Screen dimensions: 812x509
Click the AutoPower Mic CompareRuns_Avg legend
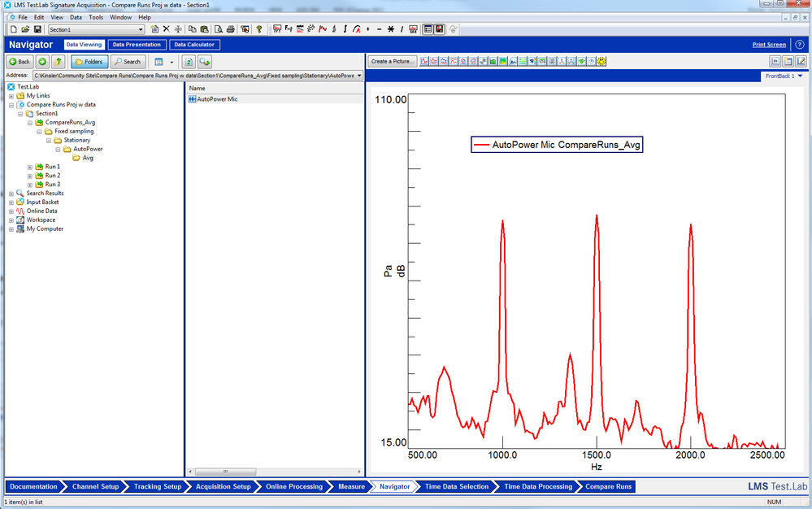pyautogui.click(x=557, y=145)
